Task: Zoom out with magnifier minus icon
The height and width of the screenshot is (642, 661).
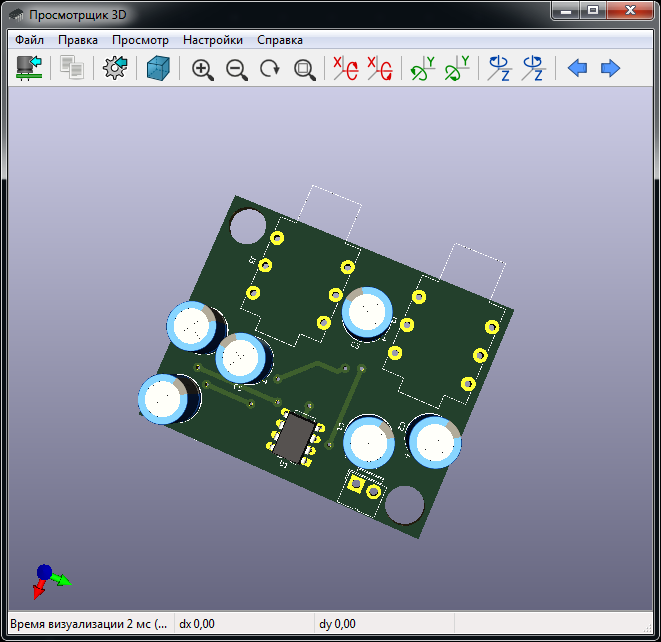Action: point(237,69)
